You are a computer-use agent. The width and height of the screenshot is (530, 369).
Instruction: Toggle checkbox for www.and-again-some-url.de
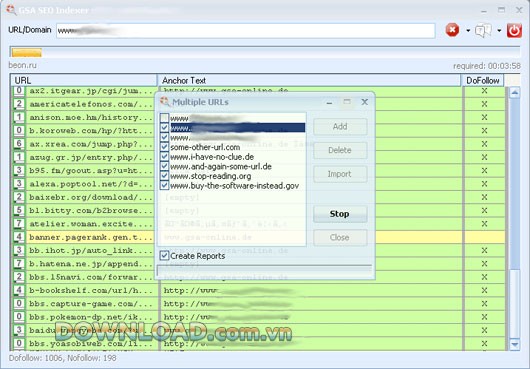[x=164, y=166]
